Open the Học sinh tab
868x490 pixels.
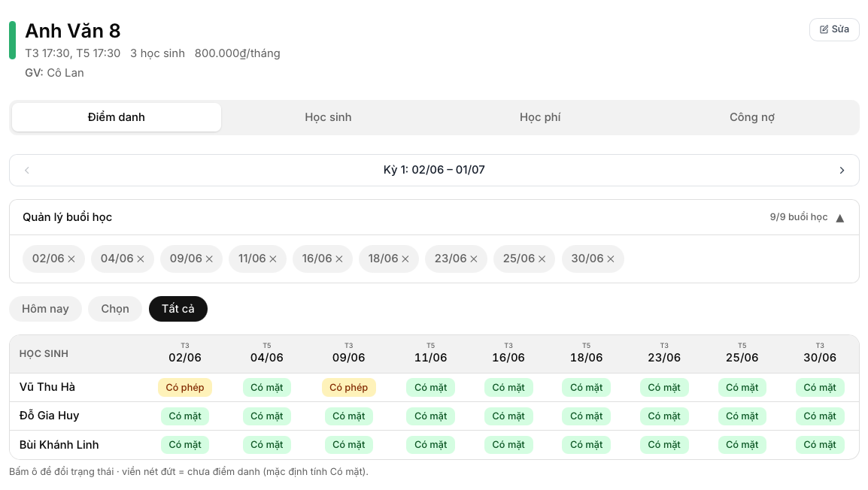[328, 117]
